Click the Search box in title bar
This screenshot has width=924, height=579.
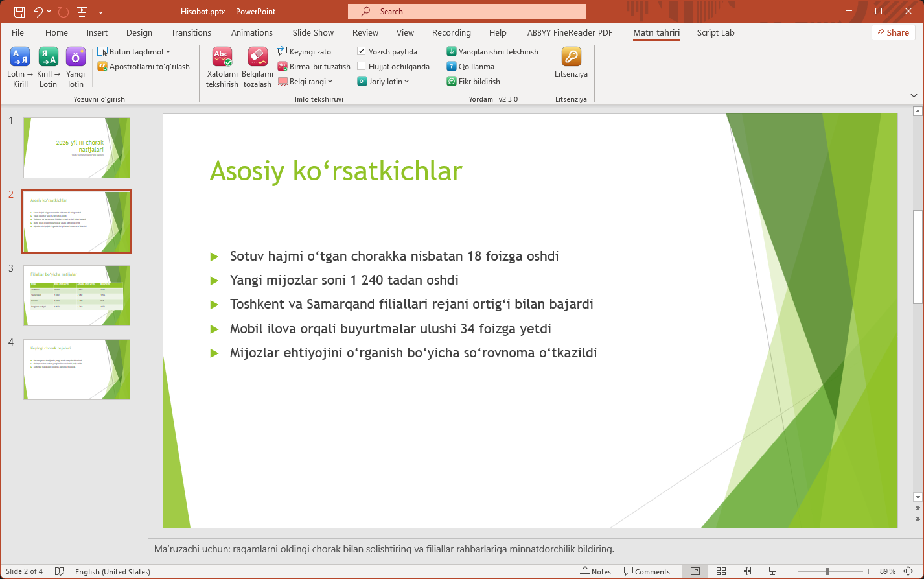pyautogui.click(x=467, y=12)
